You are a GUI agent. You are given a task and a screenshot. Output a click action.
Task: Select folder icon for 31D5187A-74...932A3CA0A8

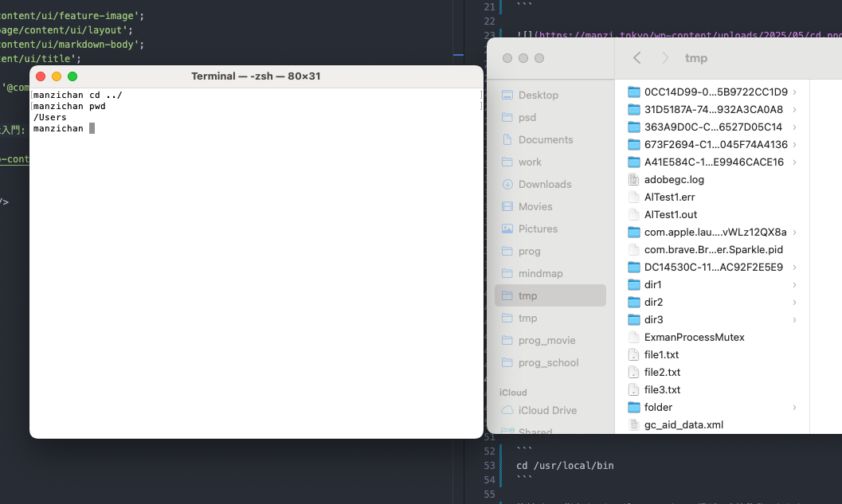pyautogui.click(x=634, y=110)
